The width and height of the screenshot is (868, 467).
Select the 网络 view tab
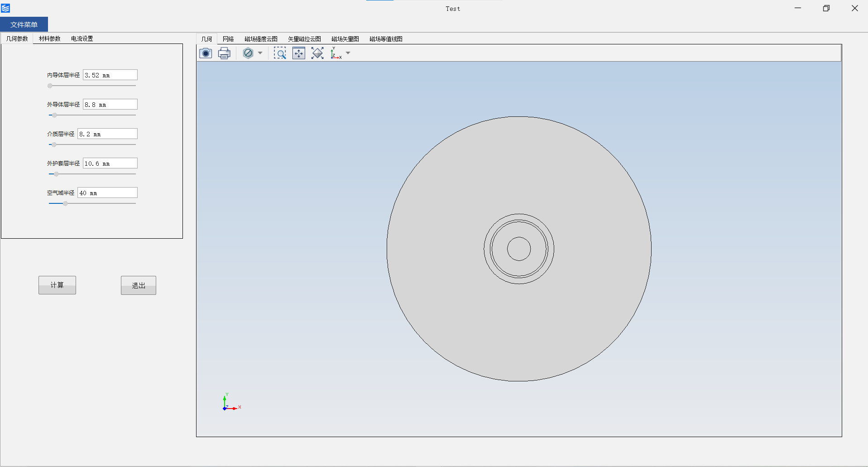pyautogui.click(x=228, y=39)
